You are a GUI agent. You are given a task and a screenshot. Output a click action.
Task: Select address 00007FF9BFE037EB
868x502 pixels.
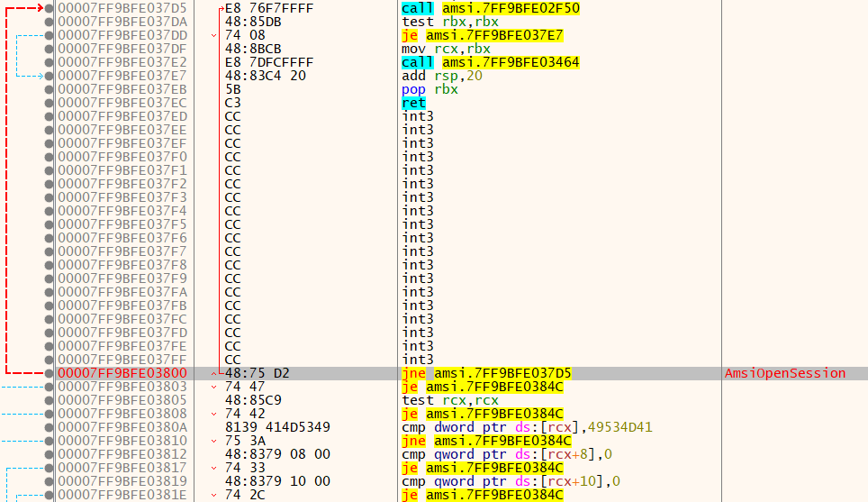122,89
